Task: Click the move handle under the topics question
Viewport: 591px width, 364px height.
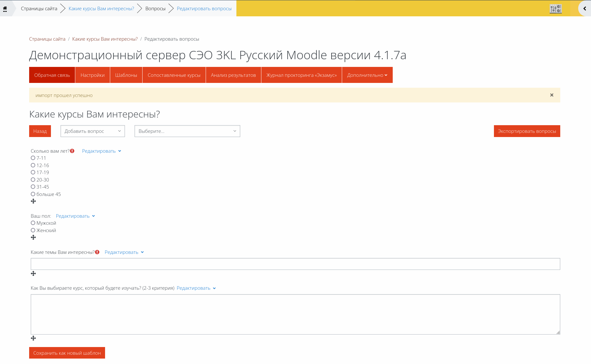Action: pos(33,274)
